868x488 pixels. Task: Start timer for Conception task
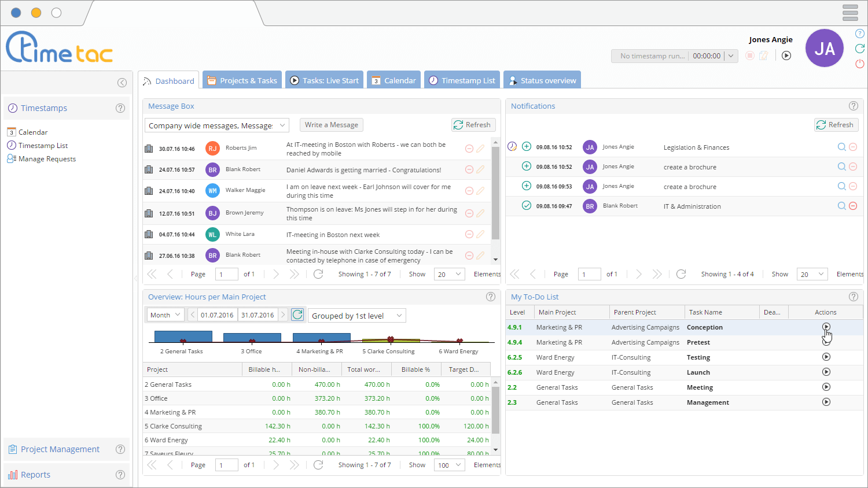tap(826, 327)
